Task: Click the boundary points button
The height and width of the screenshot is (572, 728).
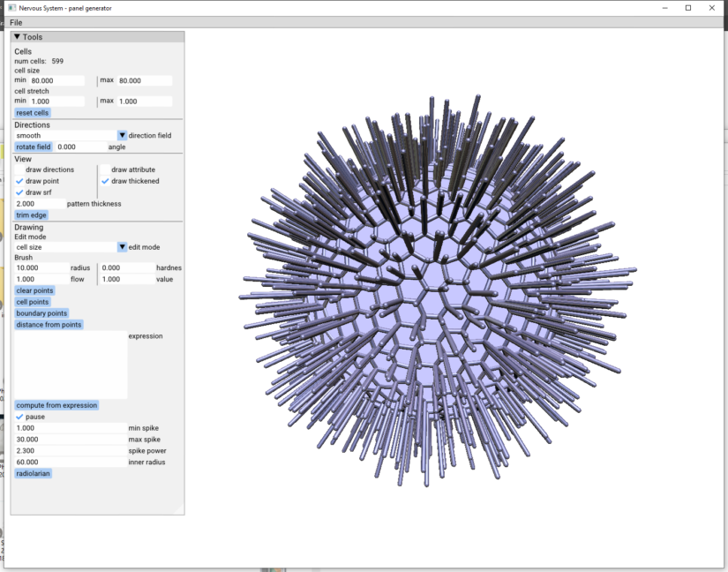Action: 41,313
